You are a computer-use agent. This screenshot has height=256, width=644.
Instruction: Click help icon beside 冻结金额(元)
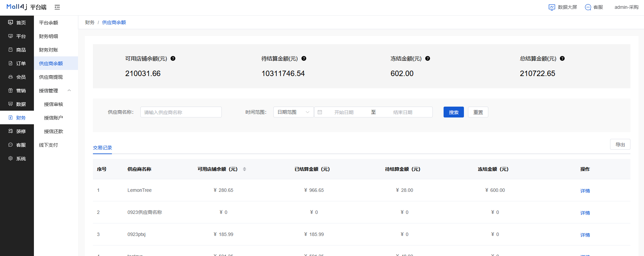[x=428, y=58]
